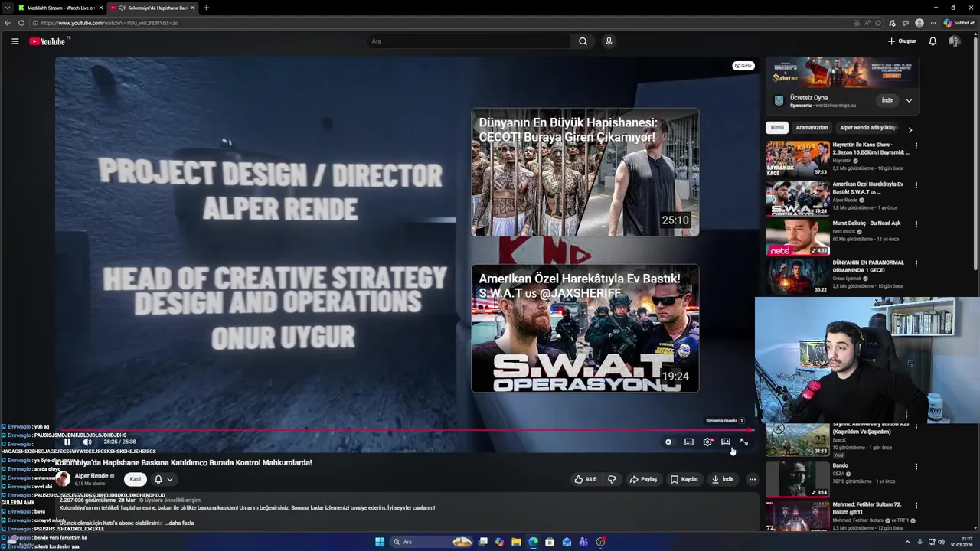Open Microsoft Edge in taskbar
This screenshot has width=980, height=551.
click(x=533, y=542)
